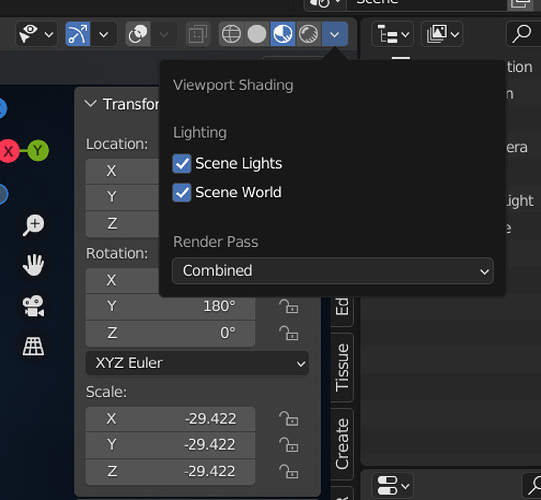
Task: Expand the gizmo options dropdown arrow
Action: pyautogui.click(x=104, y=34)
